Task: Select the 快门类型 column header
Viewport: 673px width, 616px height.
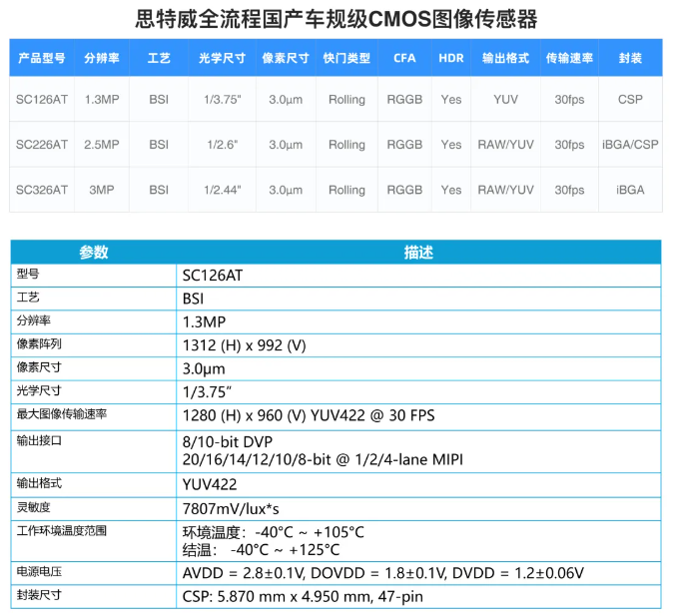Action: 346,59
